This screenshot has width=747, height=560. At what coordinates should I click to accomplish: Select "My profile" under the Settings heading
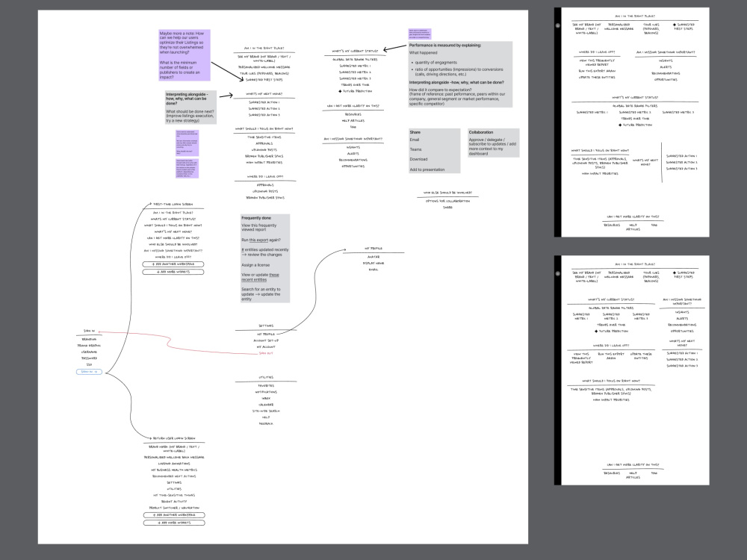coord(266,335)
